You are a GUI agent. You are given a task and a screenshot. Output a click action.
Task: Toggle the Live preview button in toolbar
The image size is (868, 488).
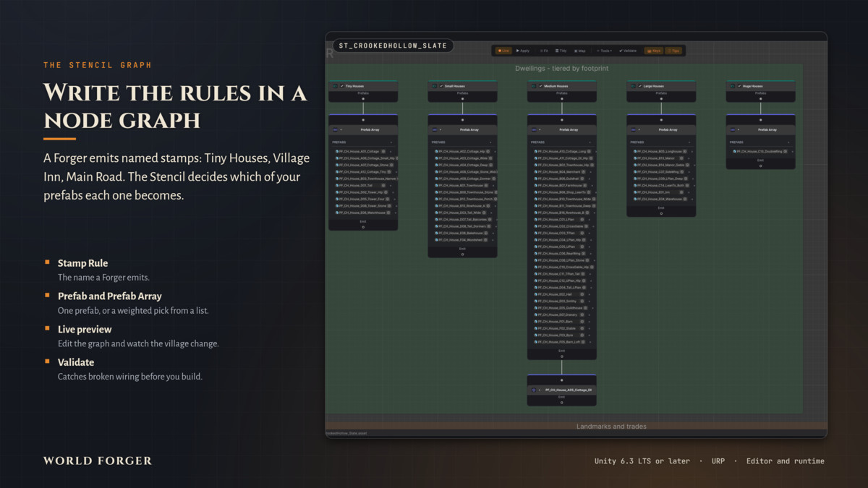pos(503,51)
